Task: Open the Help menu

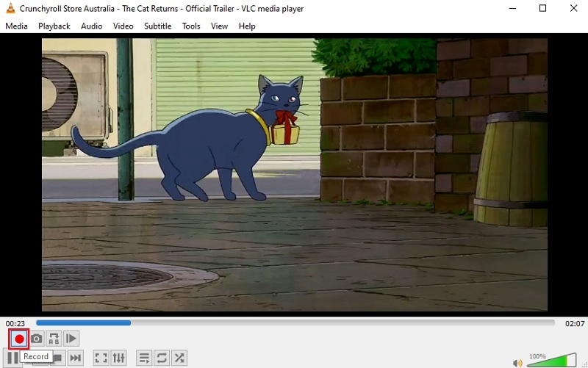Action: (x=247, y=26)
